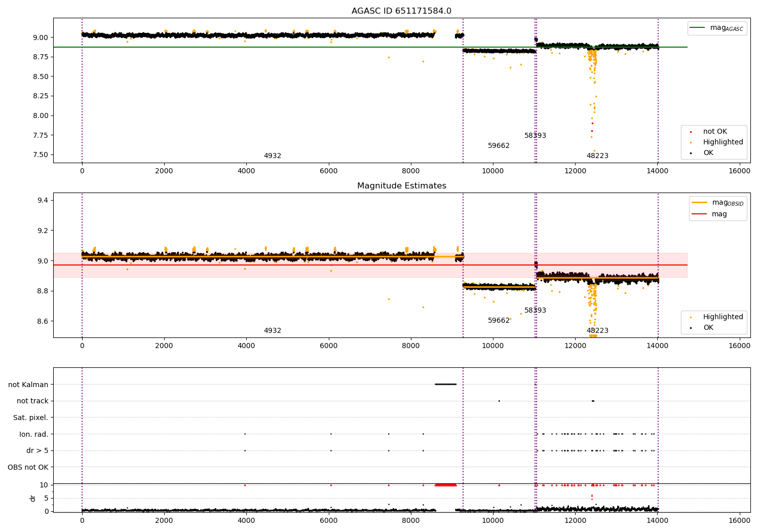Image resolution: width=760 pixels, height=532 pixels.
Task: Click the '4000' x-tick under bottom plot
Action: 246,521
